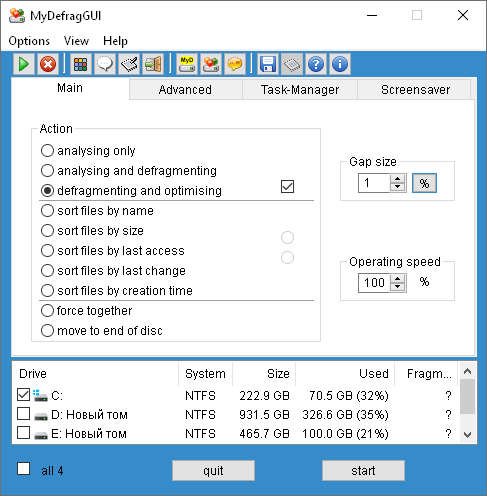Click the memory chip toolbar icon
This screenshot has height=496, width=487.
(292, 64)
